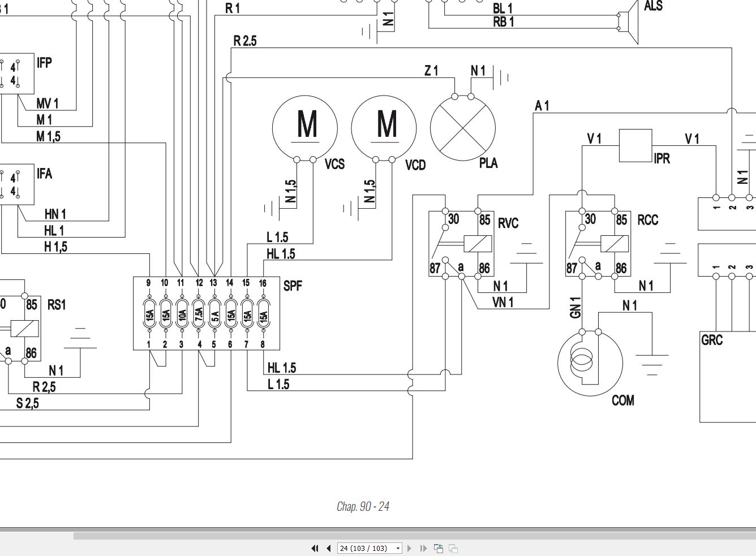Click the PLA lamp label
756x556 pixels.
(x=488, y=163)
